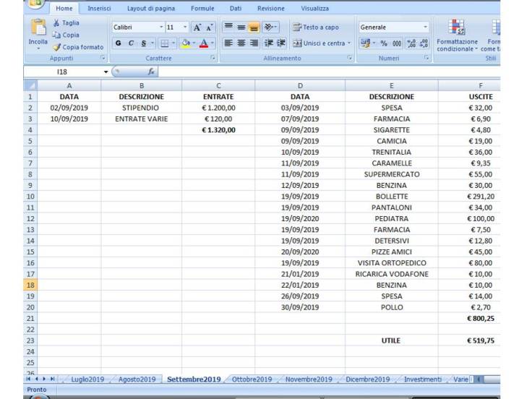Image resolution: width=532 pixels, height=399 pixels.
Task: Click the Testo a capo button
Action: coord(317,27)
